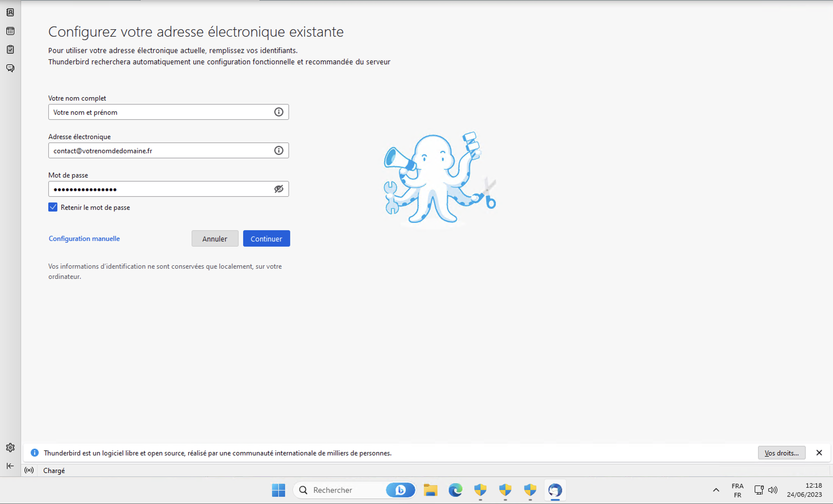Click the info icon in full name field
833x504 pixels.
click(279, 112)
